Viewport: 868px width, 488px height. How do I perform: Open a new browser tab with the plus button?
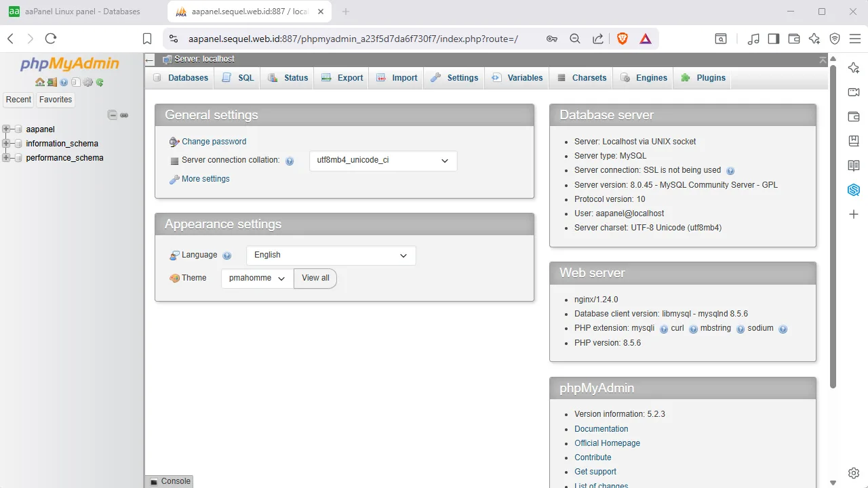pos(346,12)
